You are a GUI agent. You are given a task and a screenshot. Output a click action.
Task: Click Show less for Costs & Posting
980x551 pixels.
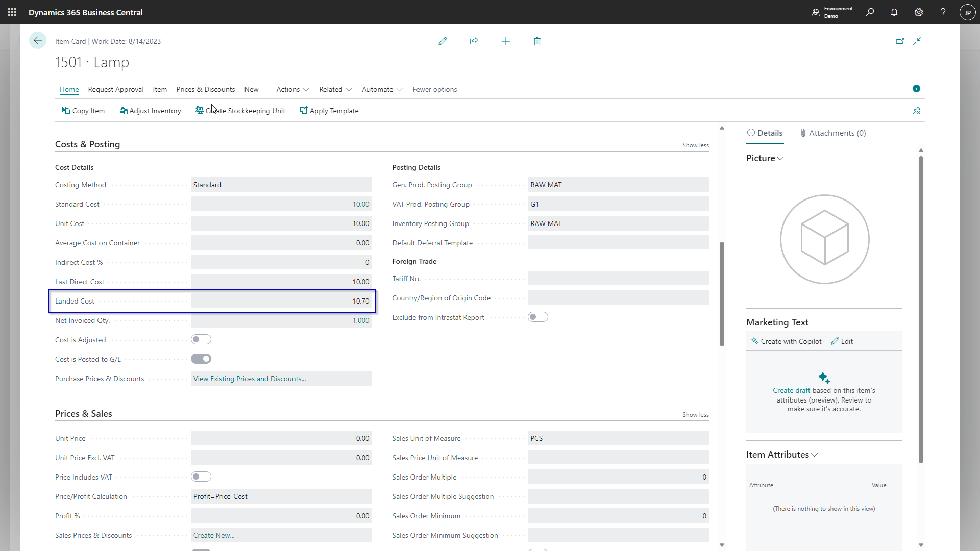696,145
